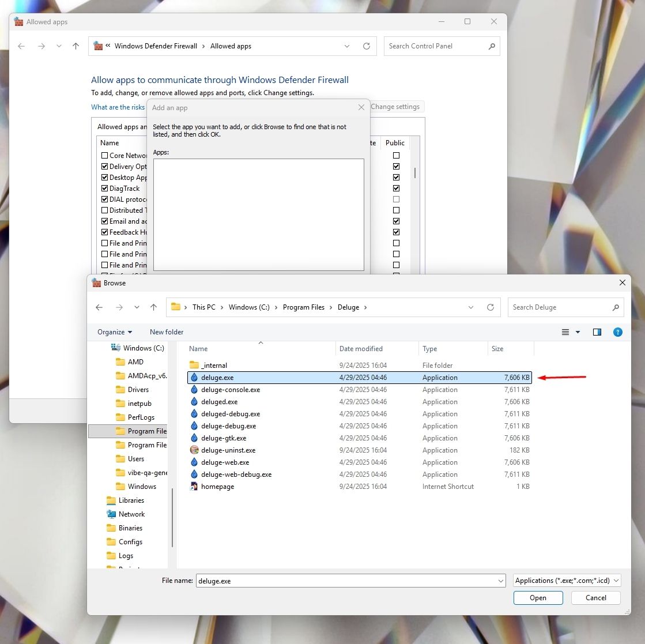This screenshot has height=644, width=645.
Task: Click the magnifier in the Search Deluge box
Action: point(616,307)
